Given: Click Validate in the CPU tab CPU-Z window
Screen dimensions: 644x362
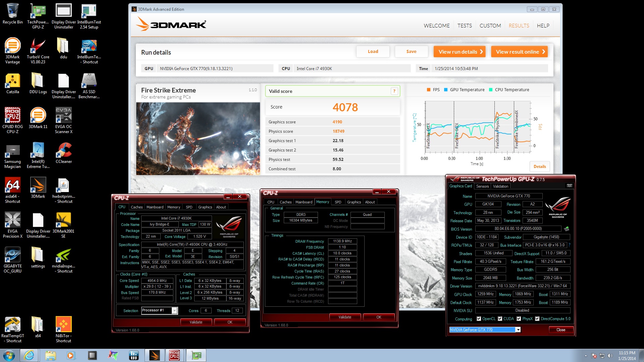Looking at the screenshot, I should coord(196,322).
